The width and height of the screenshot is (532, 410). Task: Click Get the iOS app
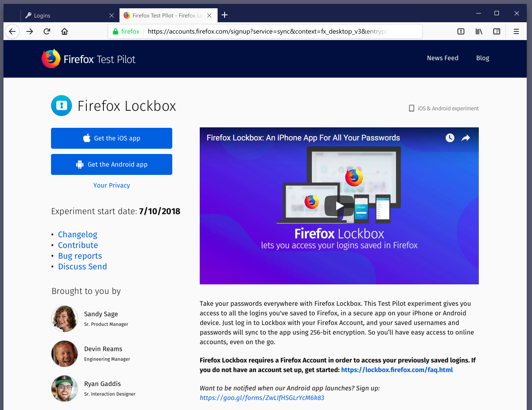tap(112, 138)
